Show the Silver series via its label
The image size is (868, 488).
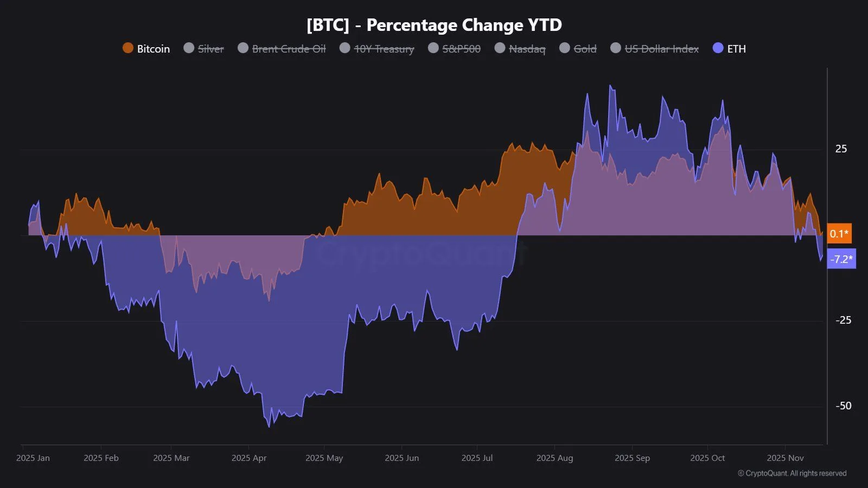[x=210, y=49]
